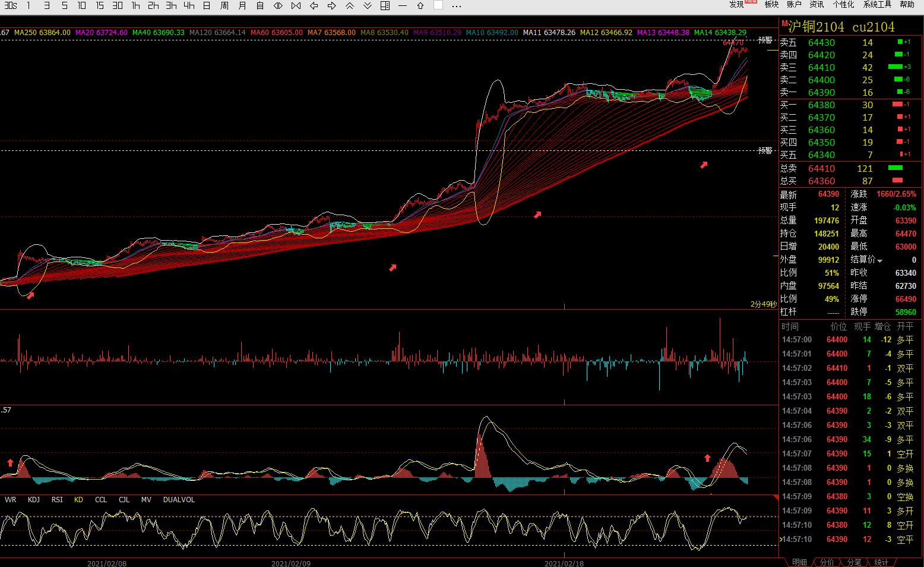Switch to daily (日) chart period

(207, 6)
